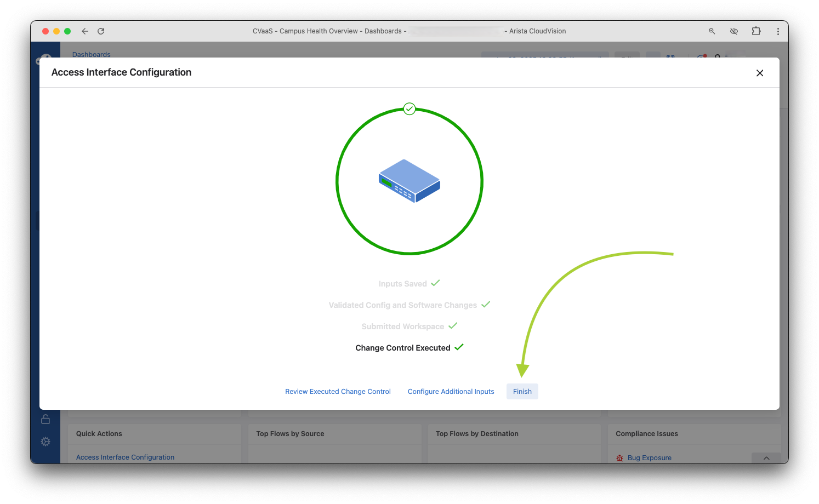This screenshot has width=819, height=504.
Task: Click Access Interface Configuration under Quick Actions
Action: click(x=125, y=457)
